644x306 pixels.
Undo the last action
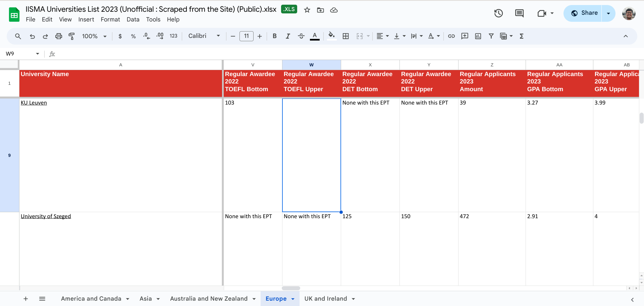pos(32,36)
